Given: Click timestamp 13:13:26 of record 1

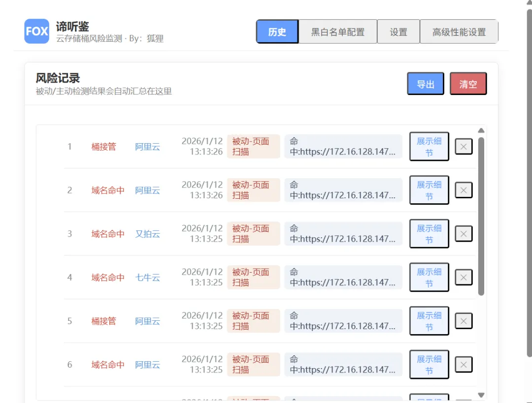Looking at the screenshot, I should click(x=206, y=152).
